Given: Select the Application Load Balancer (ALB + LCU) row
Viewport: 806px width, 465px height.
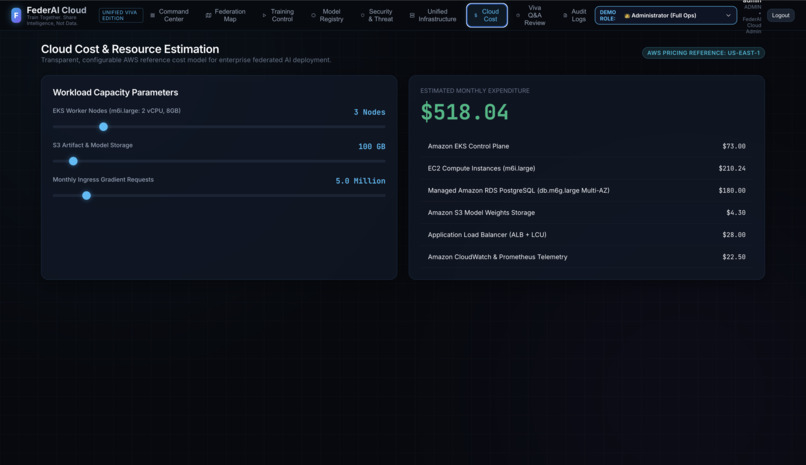Looking at the screenshot, I should point(587,234).
